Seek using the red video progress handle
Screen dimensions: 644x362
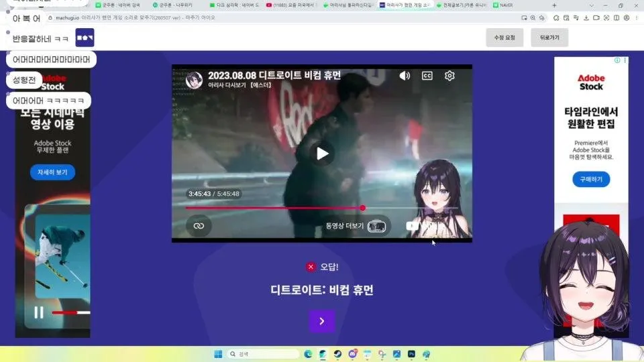click(363, 208)
